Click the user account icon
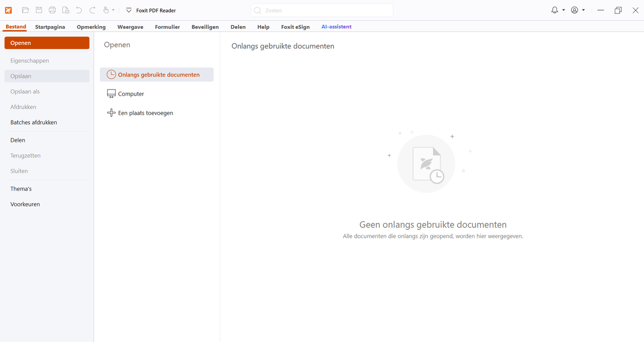This screenshot has width=644, height=342. 575,10
